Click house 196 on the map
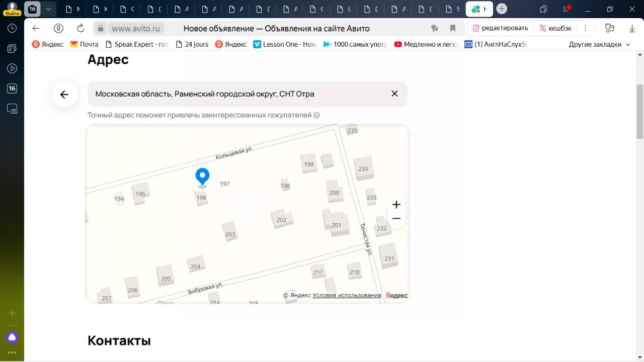The image size is (644, 362). (201, 198)
